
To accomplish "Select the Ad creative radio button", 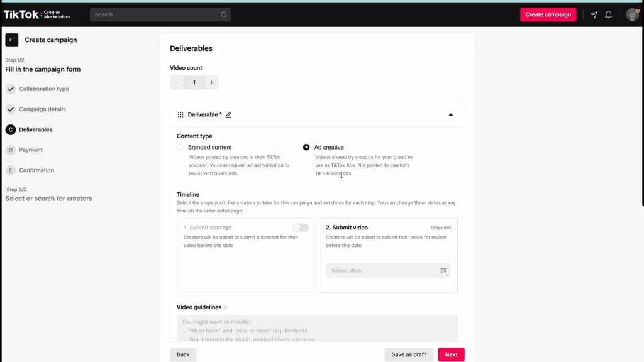I will (306, 147).
